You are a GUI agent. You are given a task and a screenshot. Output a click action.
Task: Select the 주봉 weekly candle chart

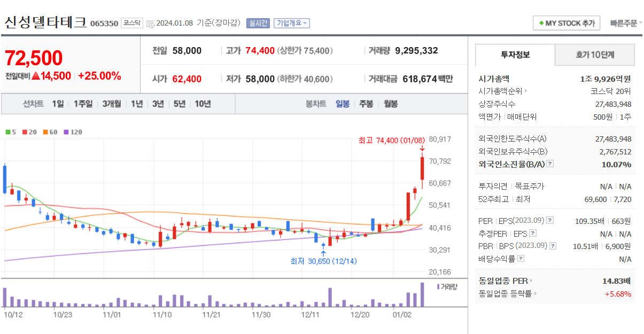(366, 104)
